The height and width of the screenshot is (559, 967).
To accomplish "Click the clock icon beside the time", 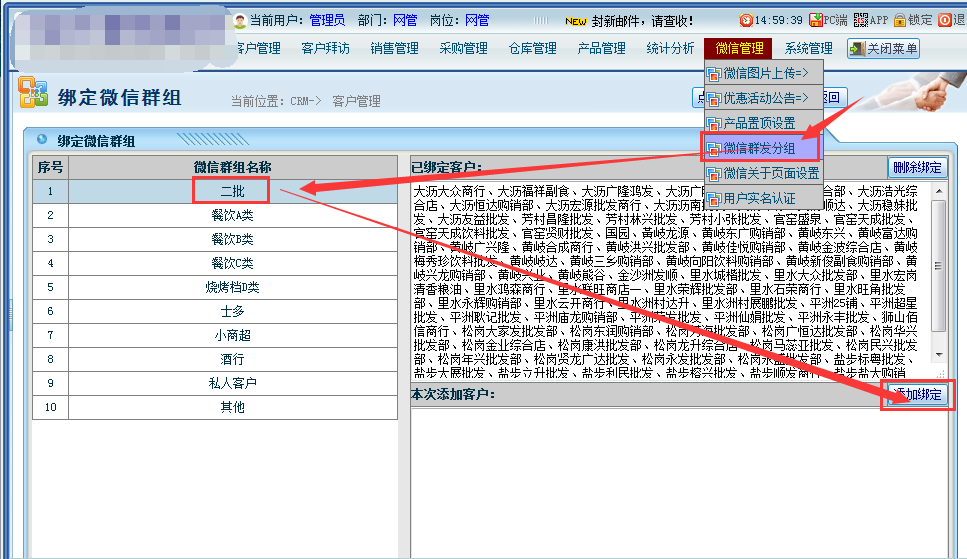I will pos(746,20).
